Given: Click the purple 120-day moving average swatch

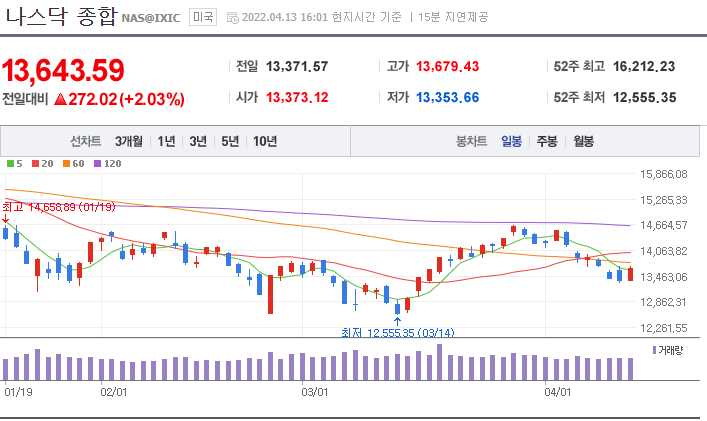Looking at the screenshot, I should coord(97,164).
